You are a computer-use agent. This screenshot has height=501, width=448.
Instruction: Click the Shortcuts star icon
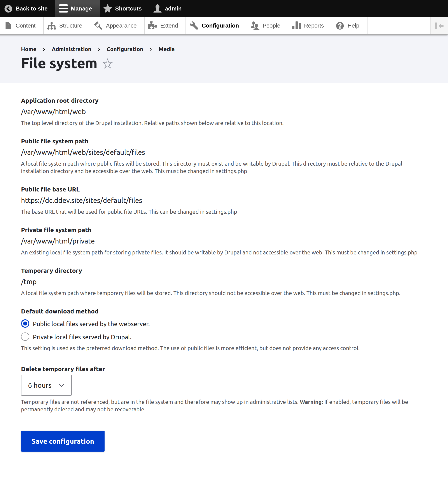pos(108,9)
